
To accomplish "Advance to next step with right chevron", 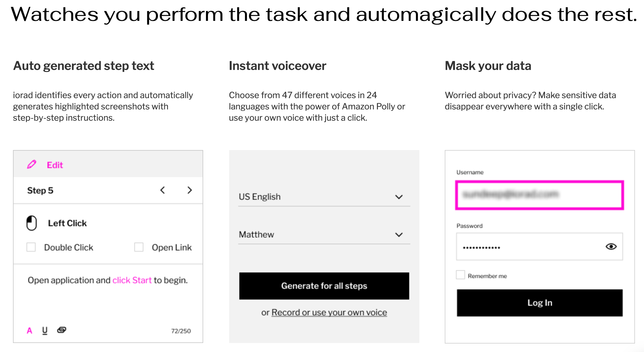I will point(190,190).
